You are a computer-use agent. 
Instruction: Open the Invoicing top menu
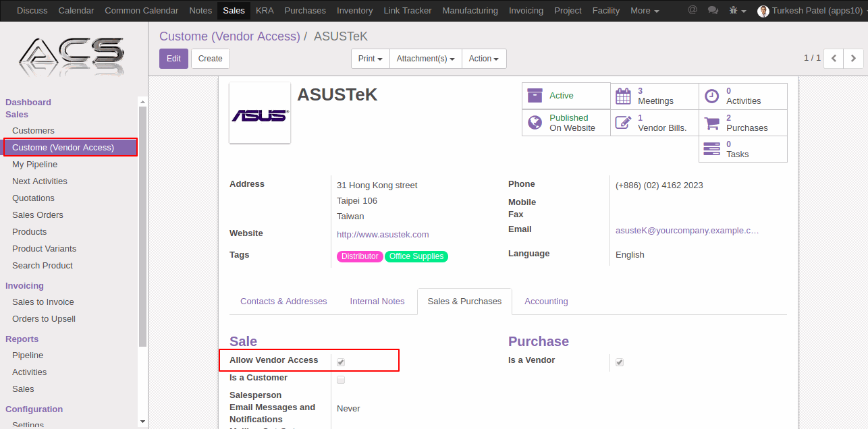coord(526,11)
